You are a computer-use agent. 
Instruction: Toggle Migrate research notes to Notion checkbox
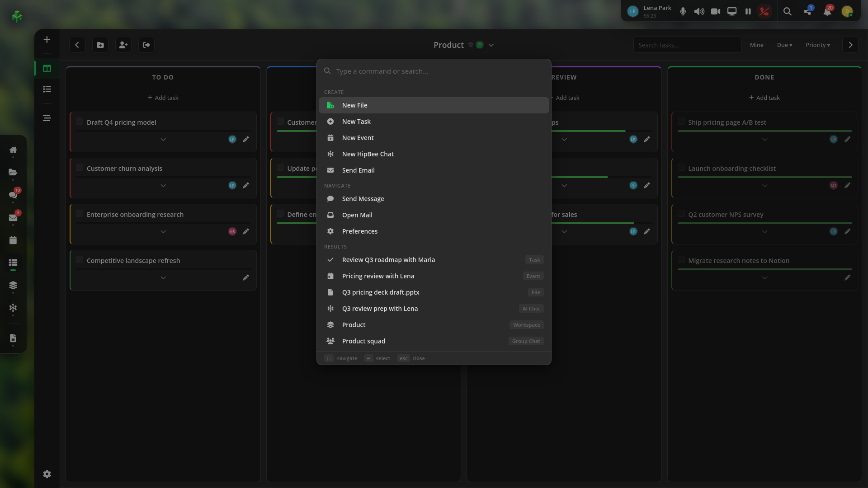[x=681, y=260]
